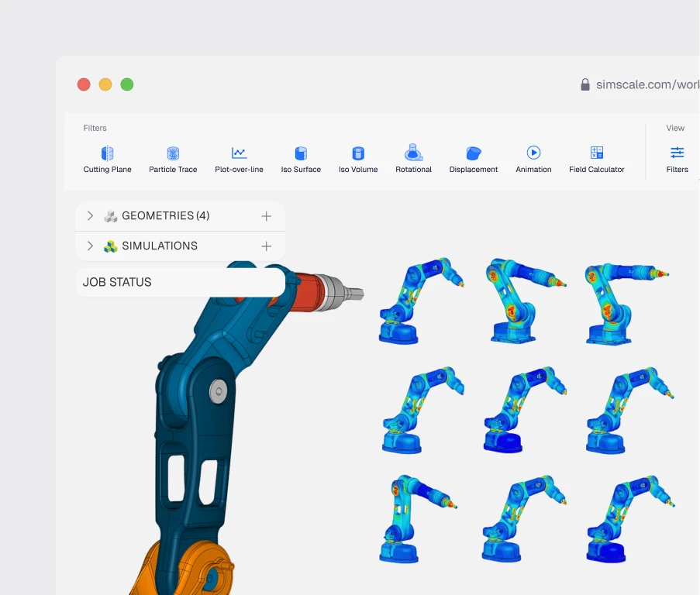Select center robot arm result thumbnail

click(x=525, y=410)
